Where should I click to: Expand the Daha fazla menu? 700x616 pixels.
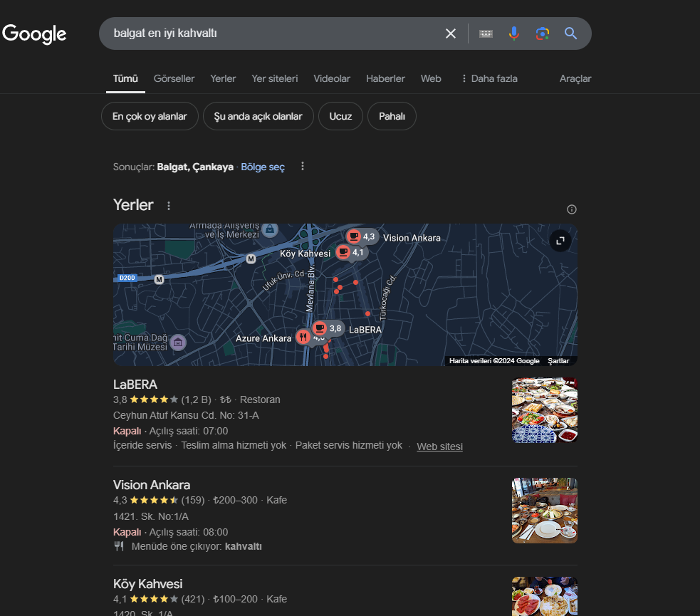click(489, 78)
